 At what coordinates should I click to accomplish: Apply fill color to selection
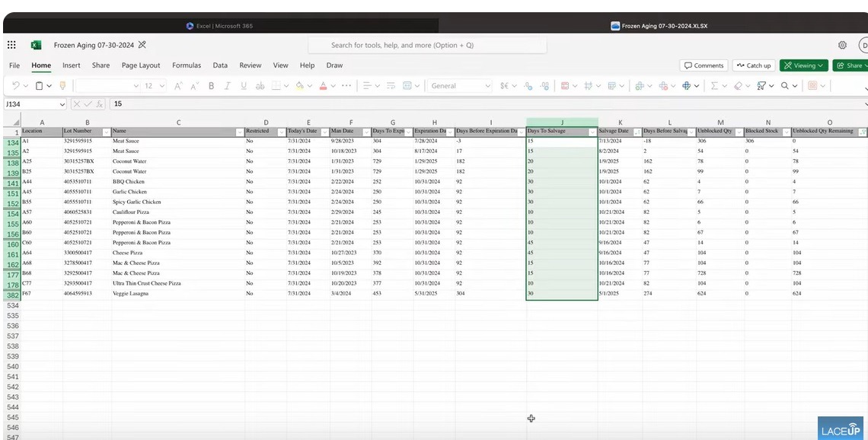pyautogui.click(x=299, y=85)
